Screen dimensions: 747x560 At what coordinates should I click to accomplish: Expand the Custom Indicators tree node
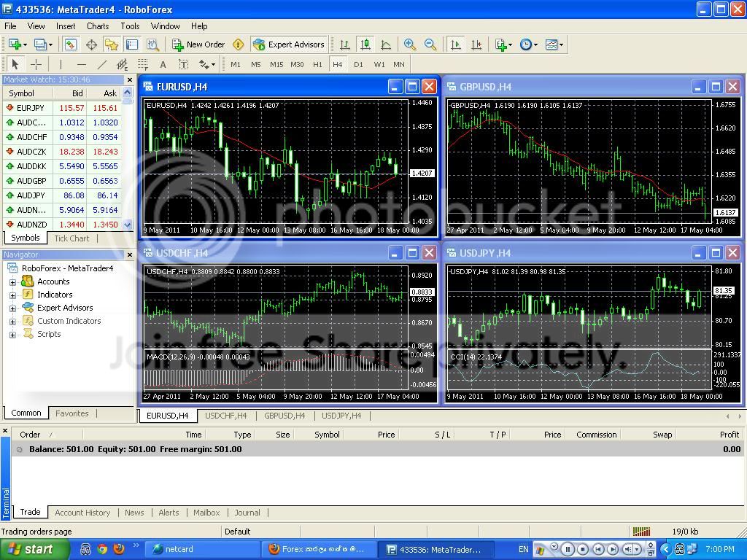point(13,322)
